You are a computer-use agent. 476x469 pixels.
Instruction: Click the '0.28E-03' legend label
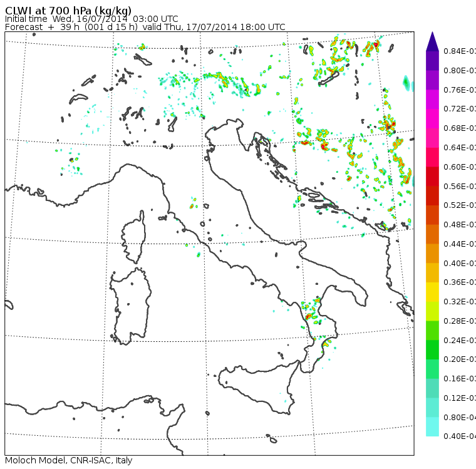[460, 321]
